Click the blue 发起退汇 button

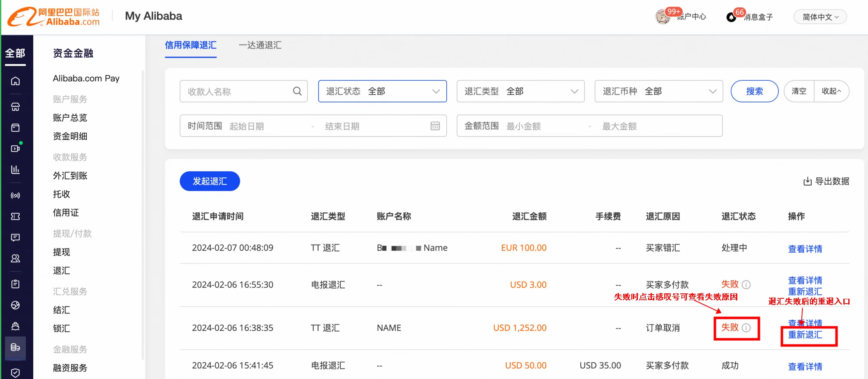(210, 181)
